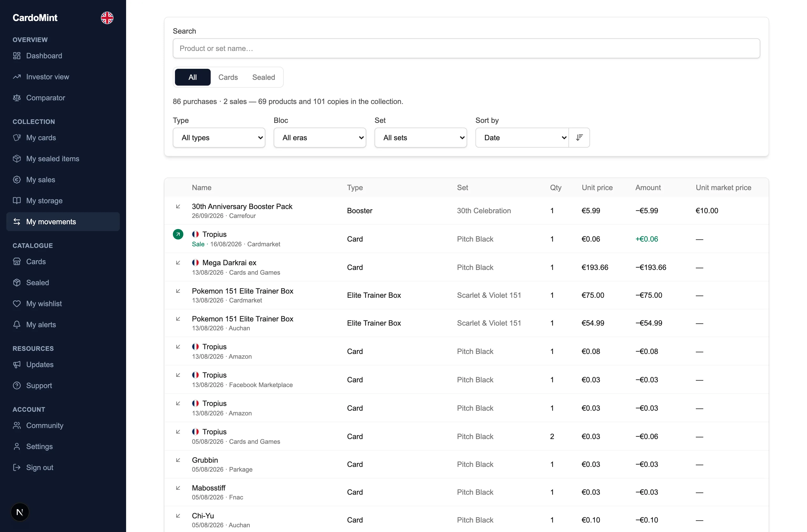Switch language via UK flag icon
The image size is (807, 532).
tap(107, 18)
